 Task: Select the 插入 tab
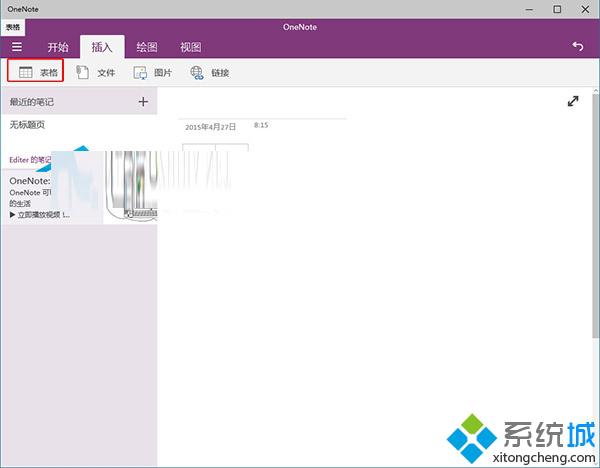click(x=102, y=47)
